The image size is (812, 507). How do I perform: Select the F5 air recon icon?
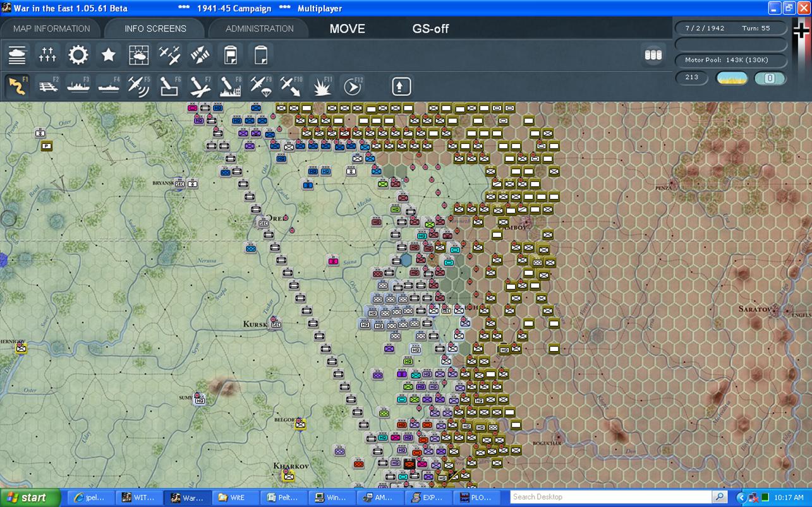(139, 86)
